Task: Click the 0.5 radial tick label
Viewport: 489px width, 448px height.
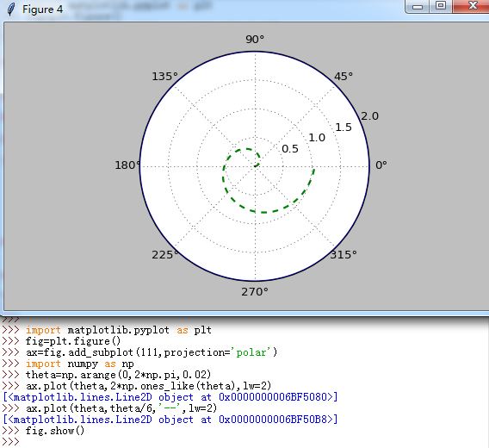Action: (290, 149)
